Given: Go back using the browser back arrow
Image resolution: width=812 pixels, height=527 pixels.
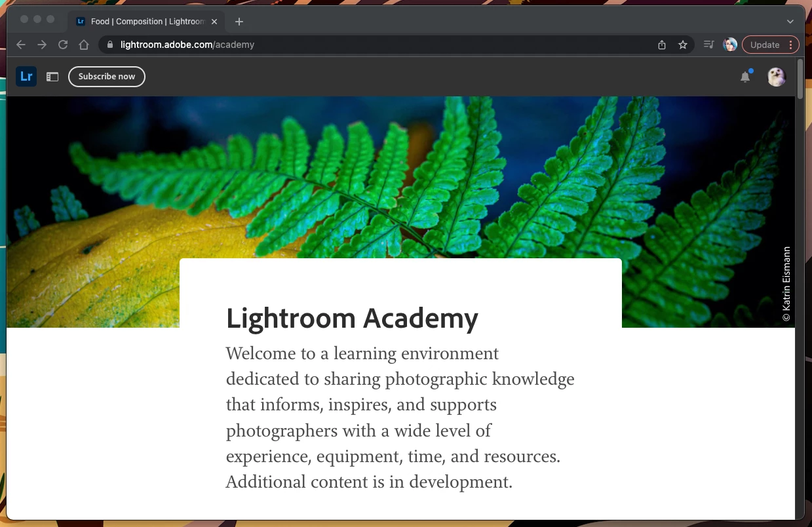Looking at the screenshot, I should (21, 45).
